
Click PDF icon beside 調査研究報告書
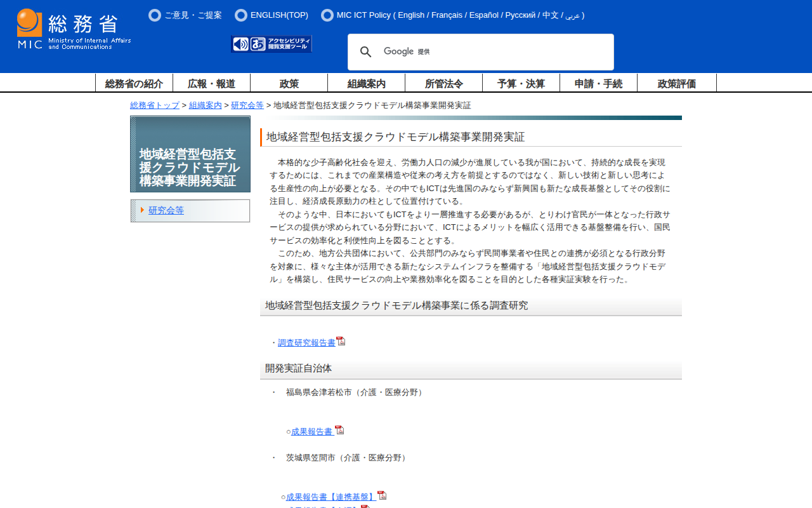tap(341, 341)
